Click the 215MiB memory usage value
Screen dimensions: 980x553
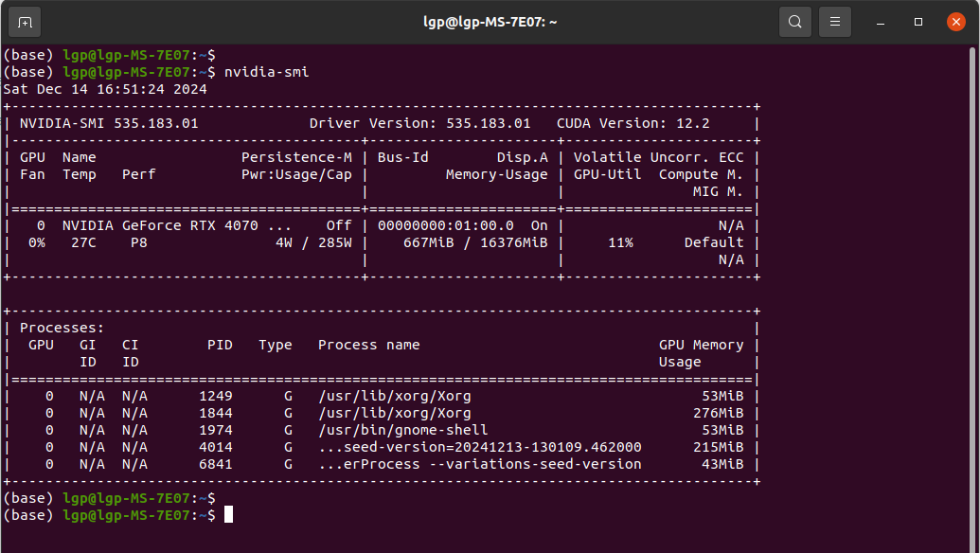coord(719,447)
